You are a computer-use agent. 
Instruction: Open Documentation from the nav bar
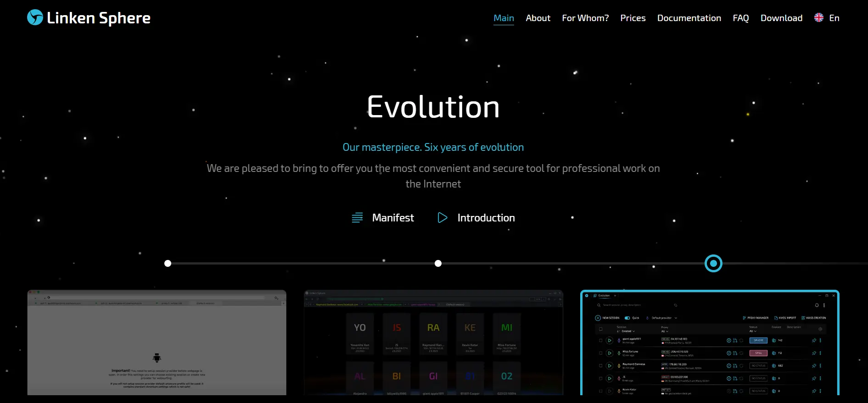689,18
